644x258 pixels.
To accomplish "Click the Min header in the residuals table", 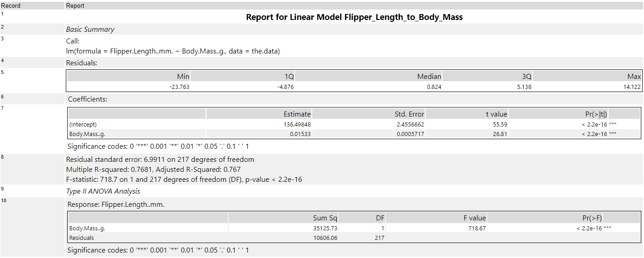I will click(x=183, y=77).
